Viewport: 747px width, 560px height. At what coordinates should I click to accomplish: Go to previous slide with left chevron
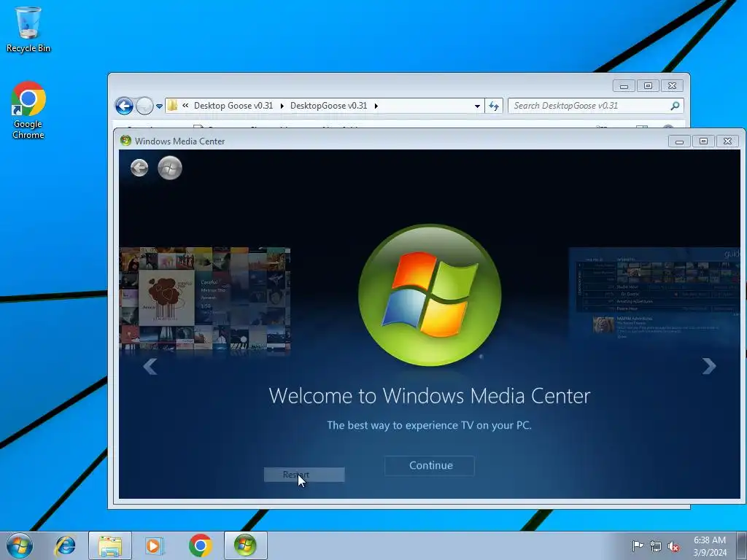coord(150,366)
